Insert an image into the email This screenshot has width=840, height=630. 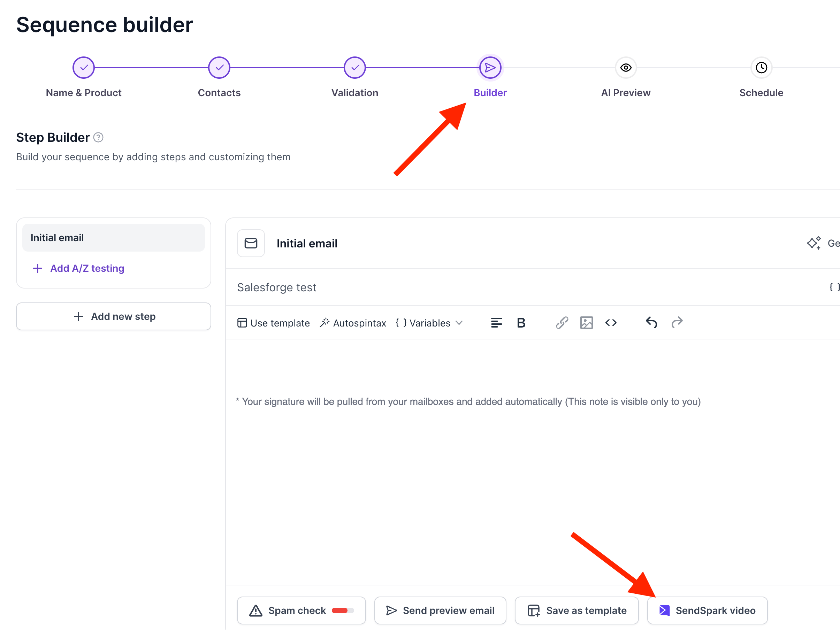point(586,323)
